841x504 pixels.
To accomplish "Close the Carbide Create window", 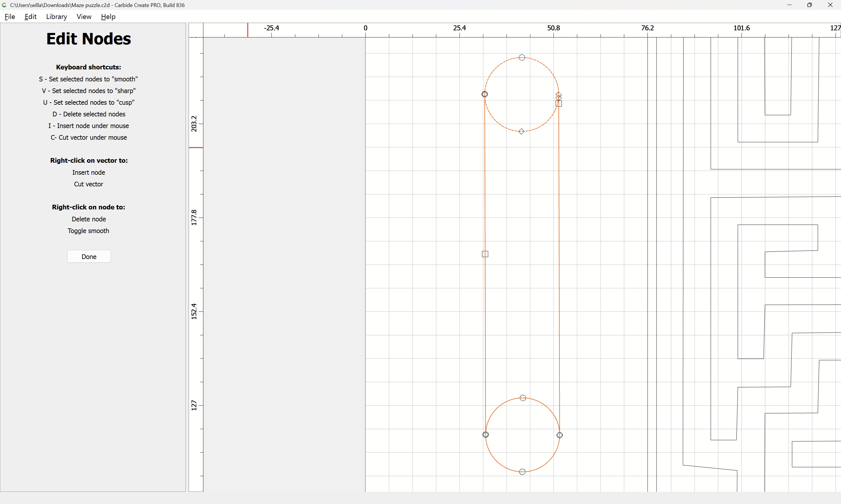I will [x=830, y=5].
